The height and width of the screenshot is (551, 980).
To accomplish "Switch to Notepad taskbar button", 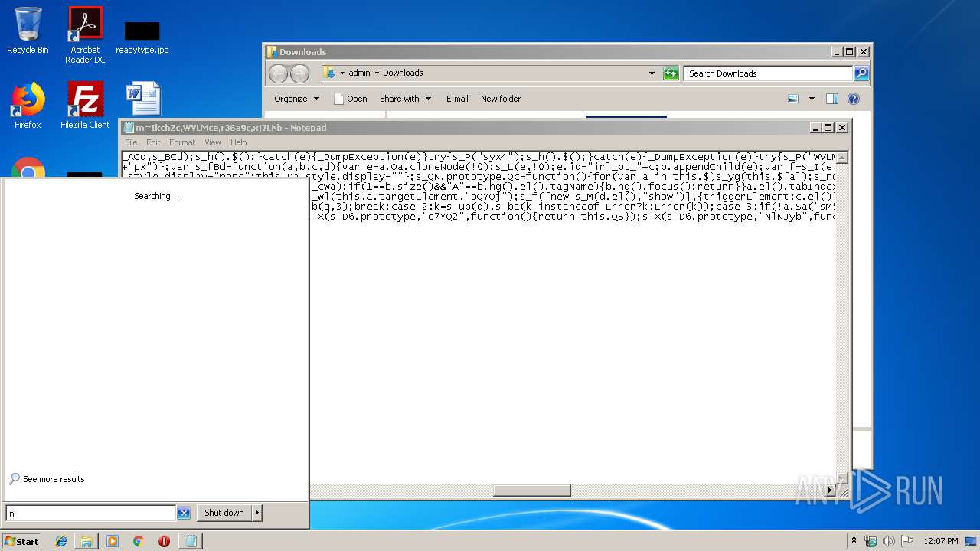I will [190, 541].
